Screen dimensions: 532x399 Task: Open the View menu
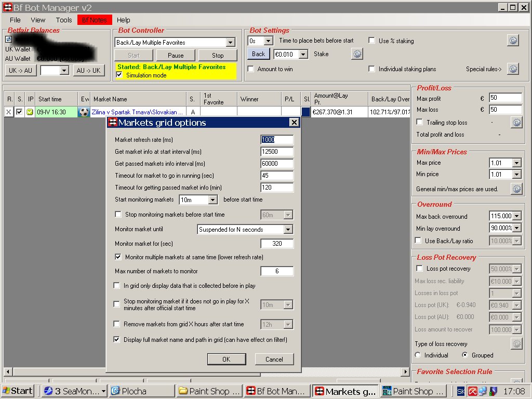tap(38, 20)
